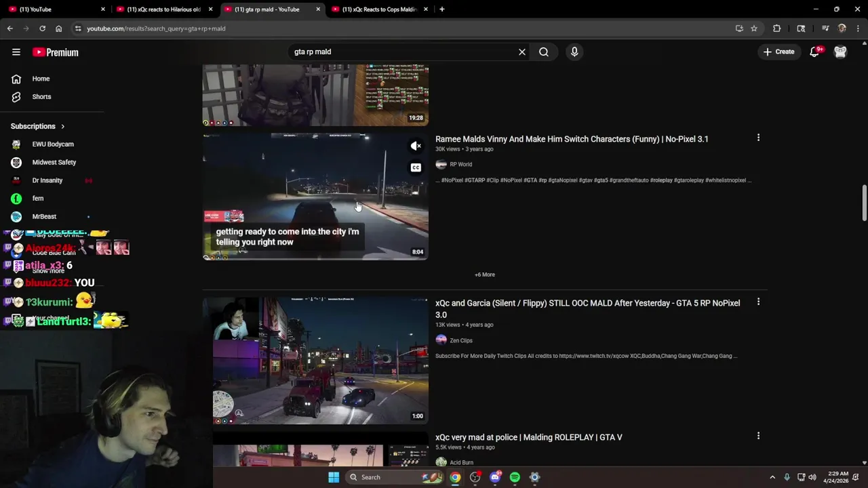The height and width of the screenshot is (488, 868).
Task: Click the Create button
Action: pos(778,52)
